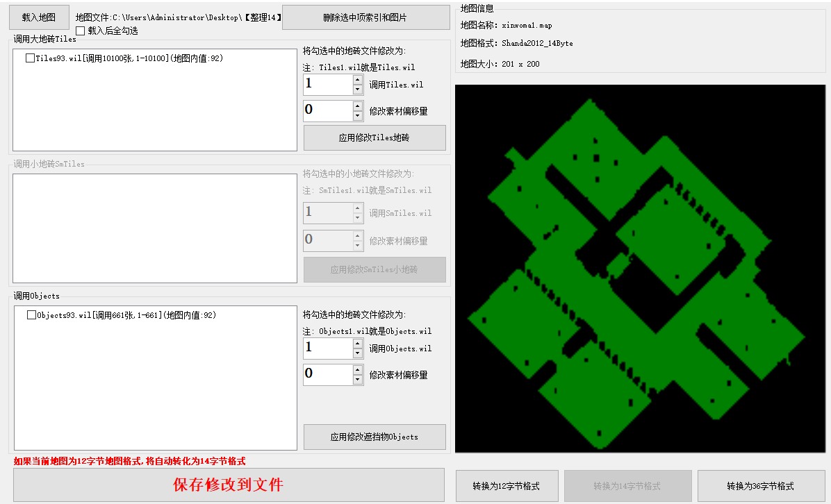Decrease the 调用Tiles.wil spinner value

point(358,90)
